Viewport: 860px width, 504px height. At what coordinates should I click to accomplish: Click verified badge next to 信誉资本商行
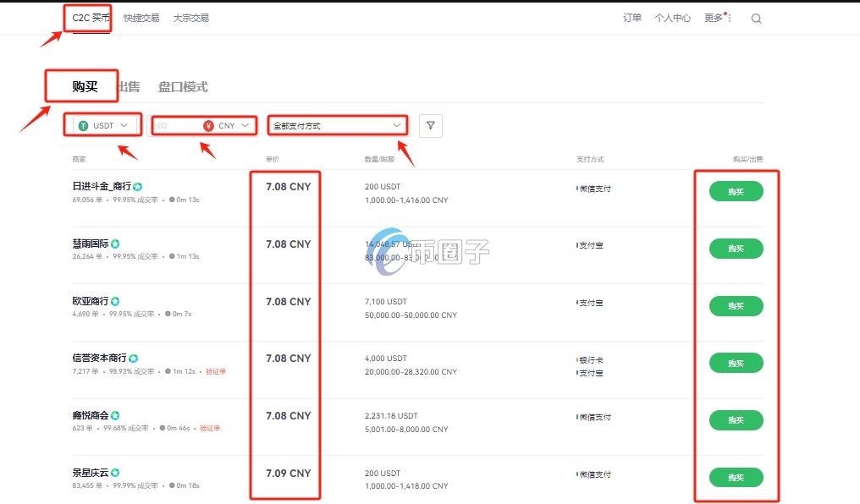click(x=133, y=359)
